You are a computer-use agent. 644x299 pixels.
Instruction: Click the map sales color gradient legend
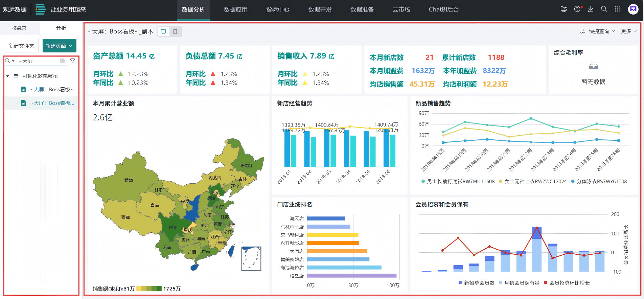pyautogui.click(x=149, y=289)
